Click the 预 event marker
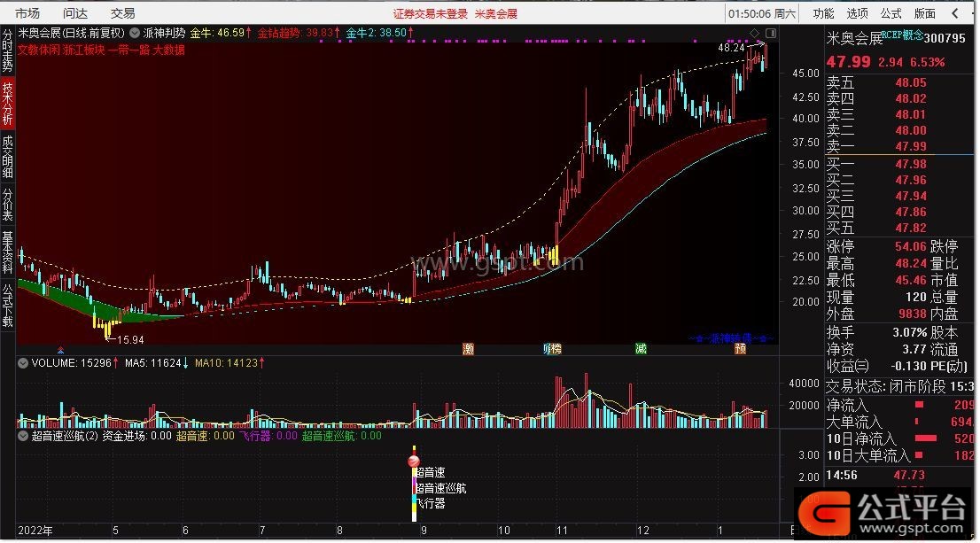The height and width of the screenshot is (543, 980). 740,349
